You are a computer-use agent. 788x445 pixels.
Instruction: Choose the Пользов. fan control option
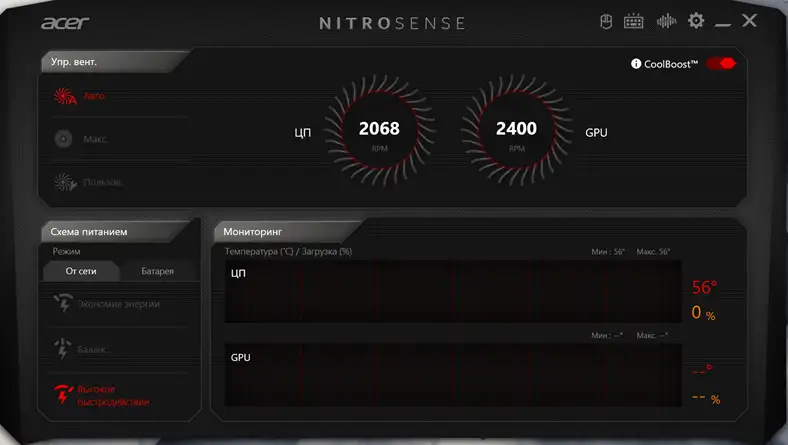coord(103,182)
